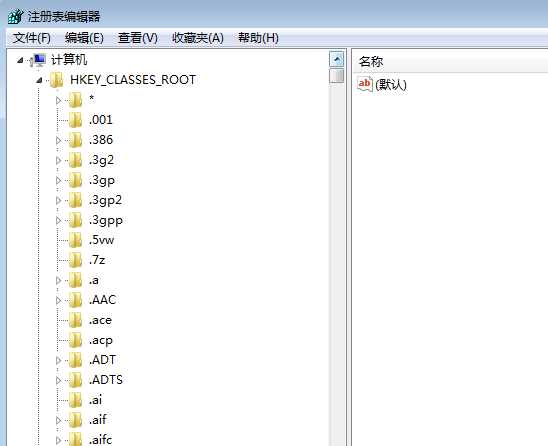The width and height of the screenshot is (548, 446).
Task: Click the folder icon of .3gpp
Action: [75, 220]
